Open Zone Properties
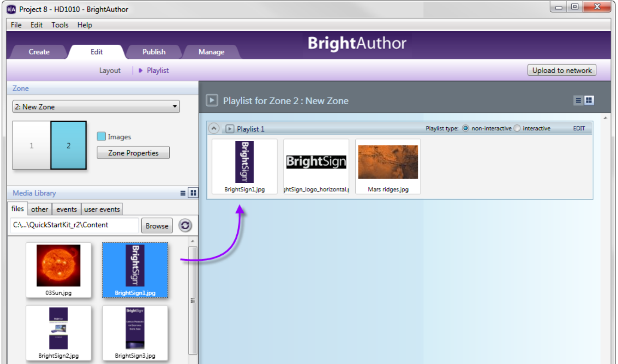This screenshot has height=364, width=618. pos(133,153)
